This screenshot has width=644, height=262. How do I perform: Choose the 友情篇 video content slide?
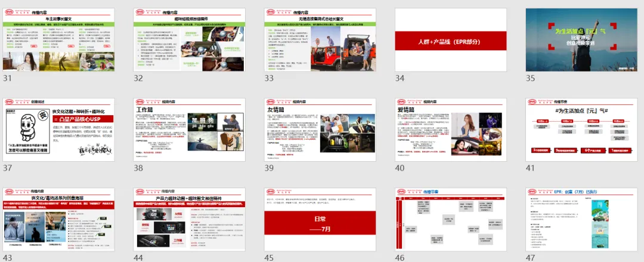point(320,130)
